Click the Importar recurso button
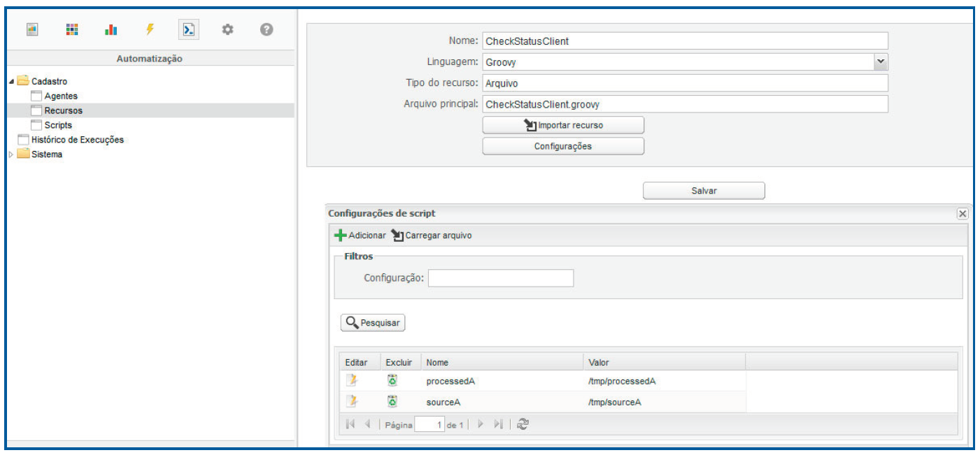Viewport: 980px width, 455px height. pos(563,125)
